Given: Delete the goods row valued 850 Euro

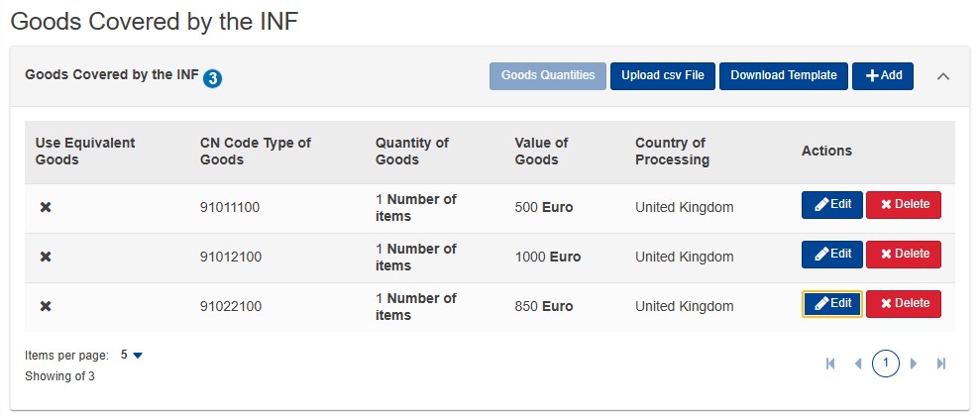Looking at the screenshot, I should tap(903, 304).
